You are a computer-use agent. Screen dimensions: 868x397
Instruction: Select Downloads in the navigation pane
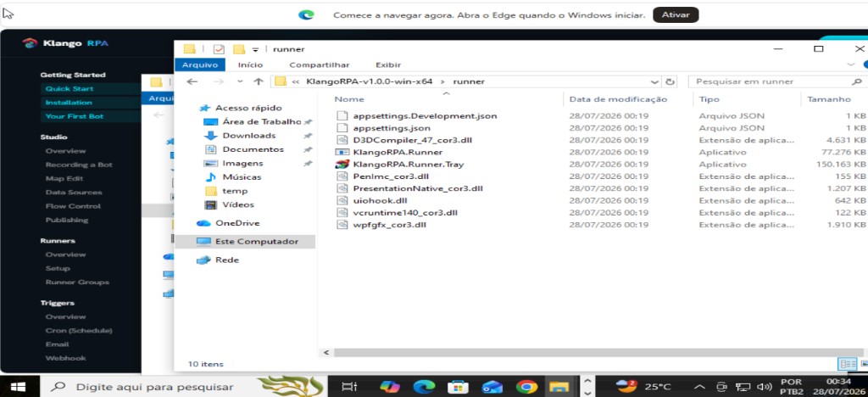(248, 136)
